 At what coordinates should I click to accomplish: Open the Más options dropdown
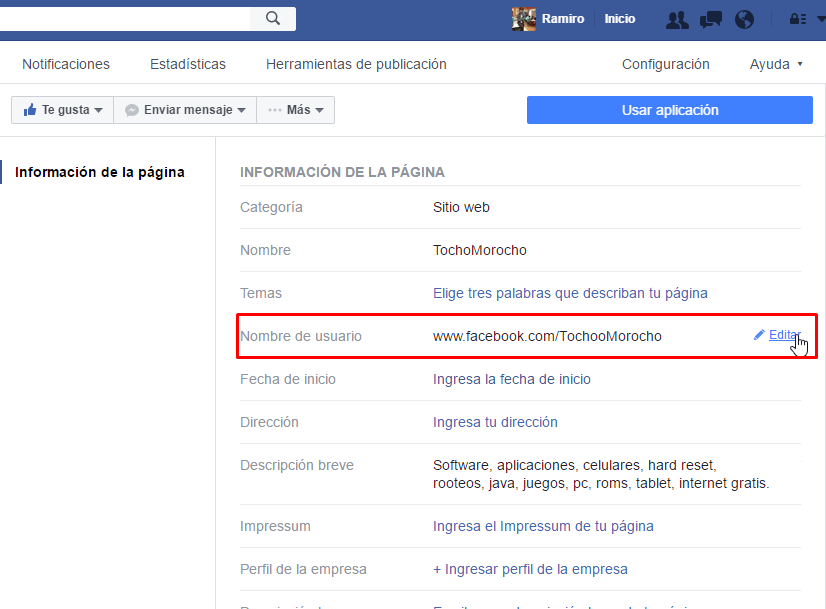[x=296, y=110]
